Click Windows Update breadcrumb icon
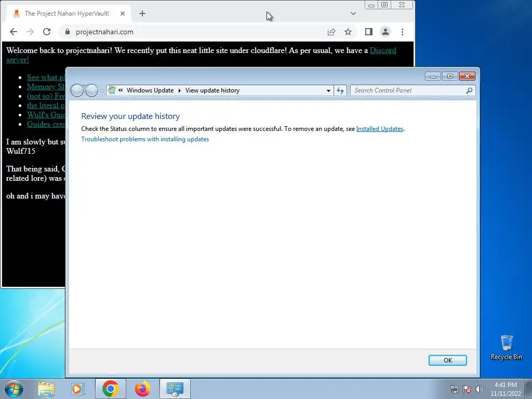 [112, 90]
